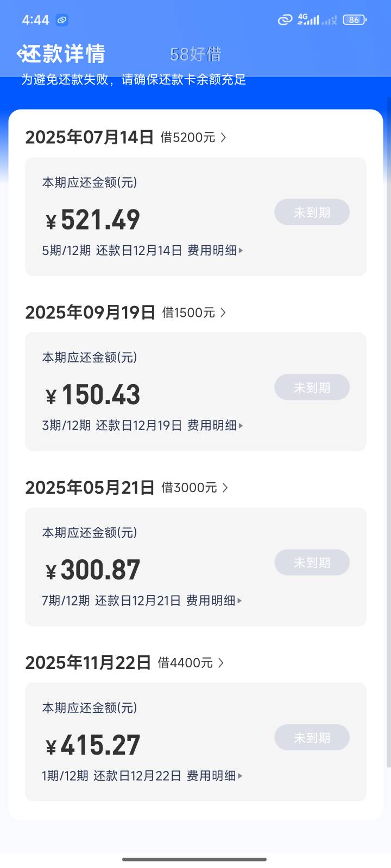Tap the battery indicator icon
The width and height of the screenshot is (391, 868).
tap(355, 20)
